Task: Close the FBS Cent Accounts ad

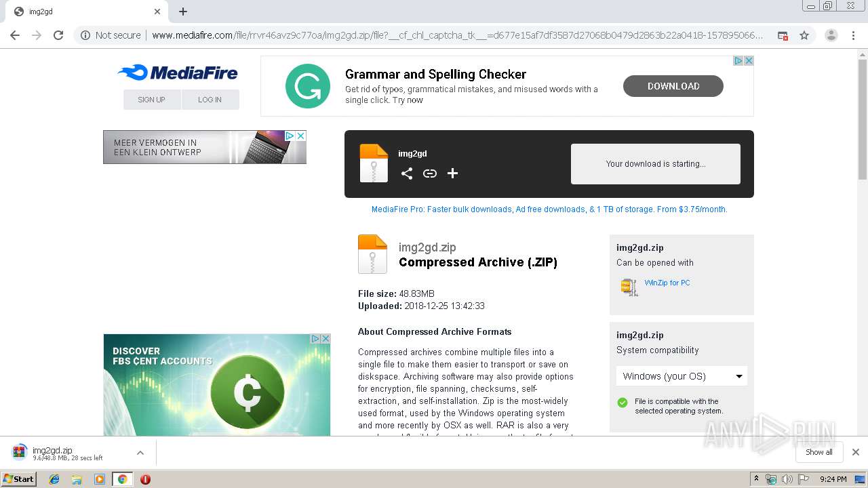Action: (x=325, y=339)
